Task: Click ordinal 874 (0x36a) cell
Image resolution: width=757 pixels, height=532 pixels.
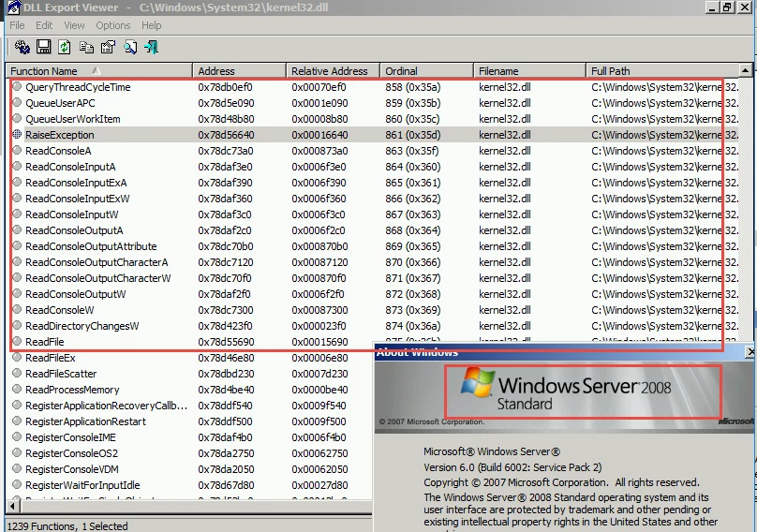Action: pyautogui.click(x=413, y=326)
